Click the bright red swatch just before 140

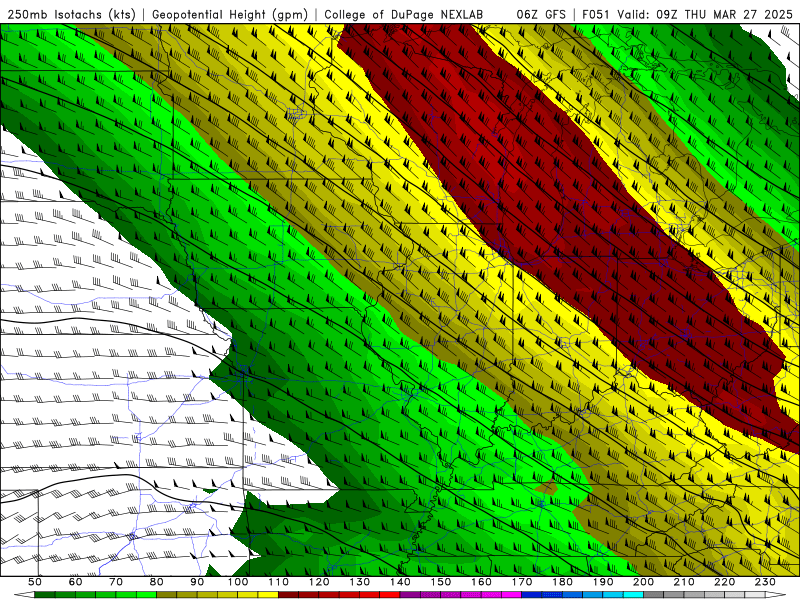(x=390, y=594)
